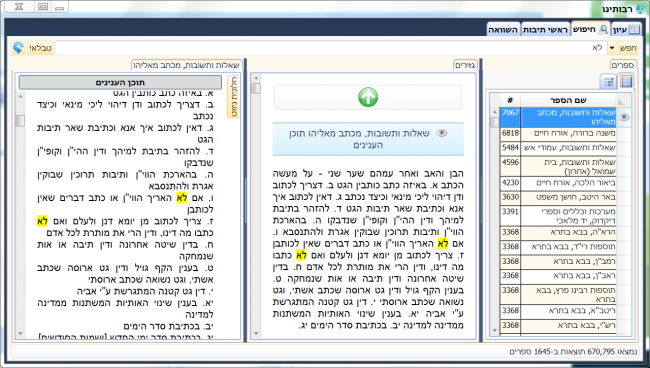Click excerpt title שאלות ותשובות, מכתב מאליהו תוכן הענינים
Screen dimensions: 650x368
click(359, 139)
